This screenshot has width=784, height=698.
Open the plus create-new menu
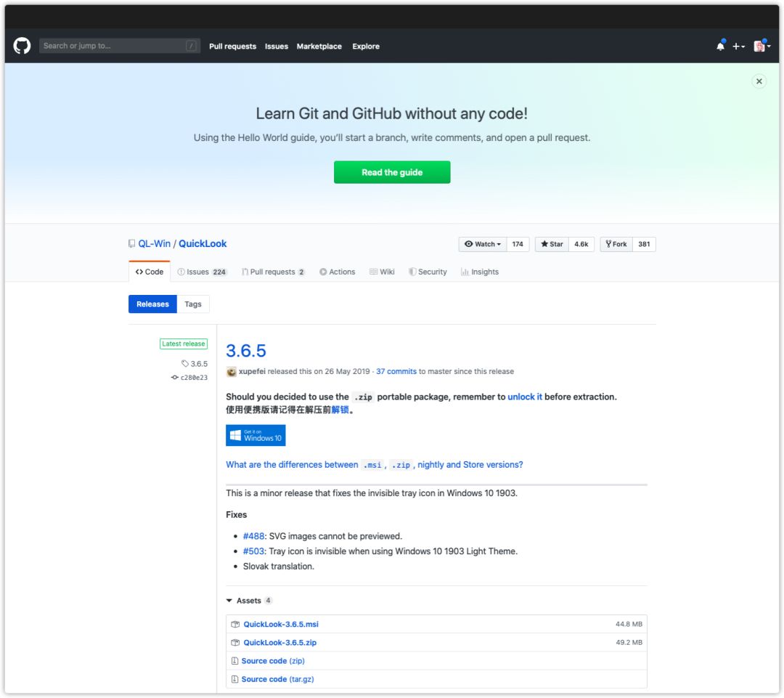[738, 46]
